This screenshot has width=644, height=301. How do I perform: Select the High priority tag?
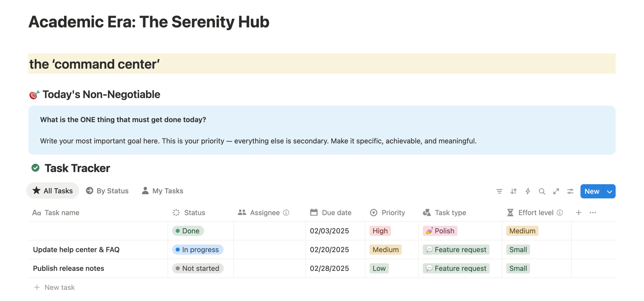(x=380, y=231)
